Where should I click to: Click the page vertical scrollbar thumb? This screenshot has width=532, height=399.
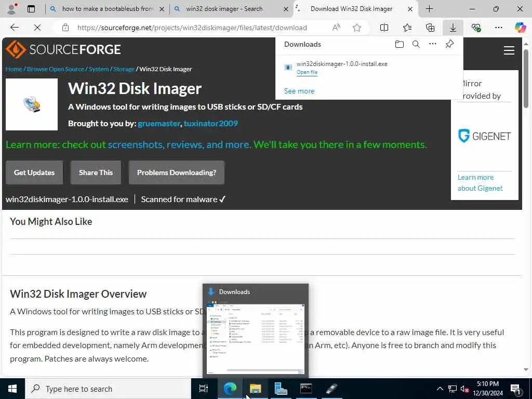coord(526,79)
